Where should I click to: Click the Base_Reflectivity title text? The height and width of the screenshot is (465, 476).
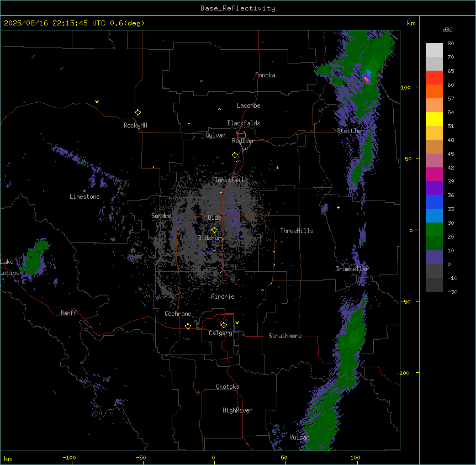(x=238, y=8)
